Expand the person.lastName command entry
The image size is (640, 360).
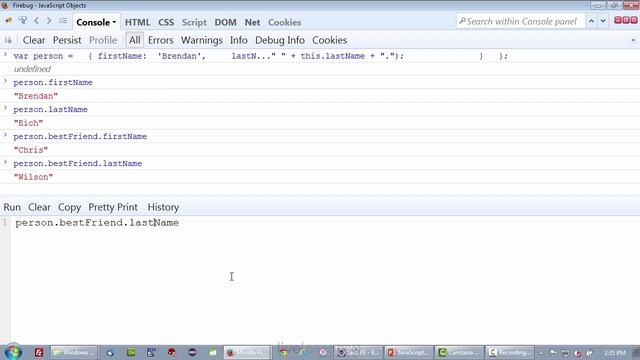[x=5, y=108]
